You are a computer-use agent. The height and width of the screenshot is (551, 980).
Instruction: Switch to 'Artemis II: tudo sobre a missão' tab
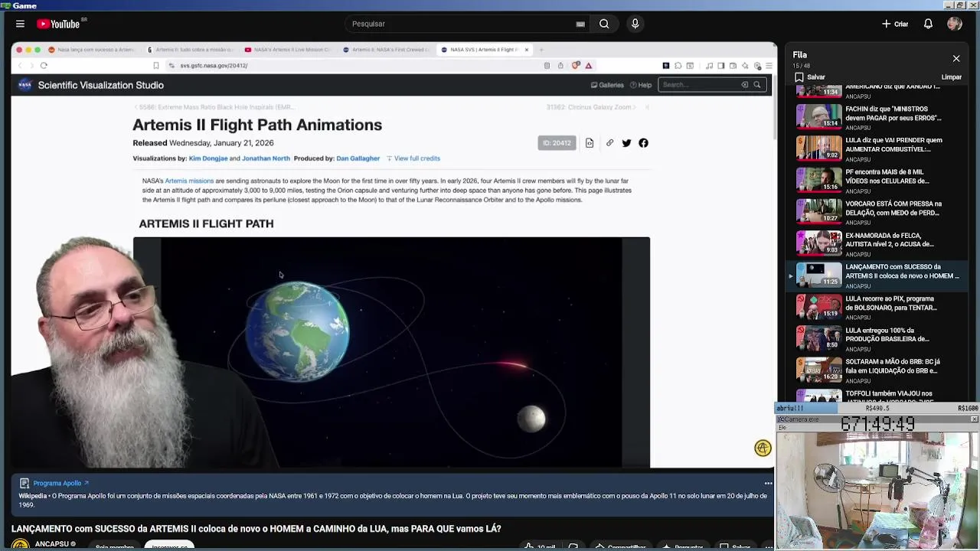(x=190, y=50)
